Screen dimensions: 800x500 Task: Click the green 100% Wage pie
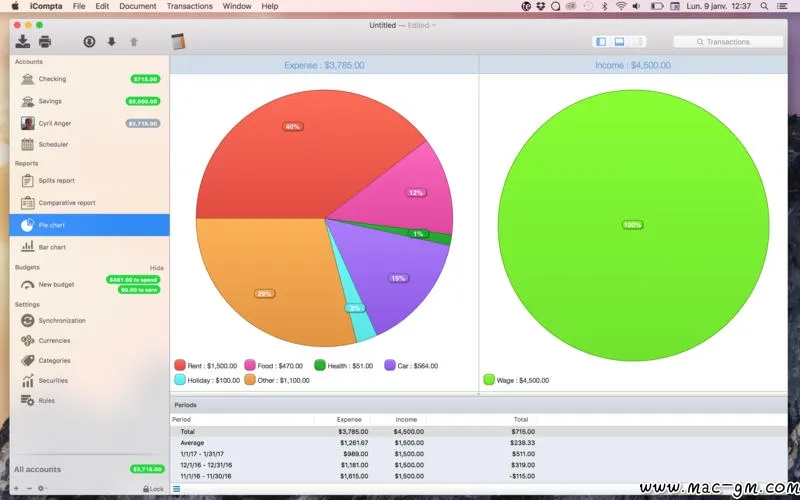pos(633,225)
